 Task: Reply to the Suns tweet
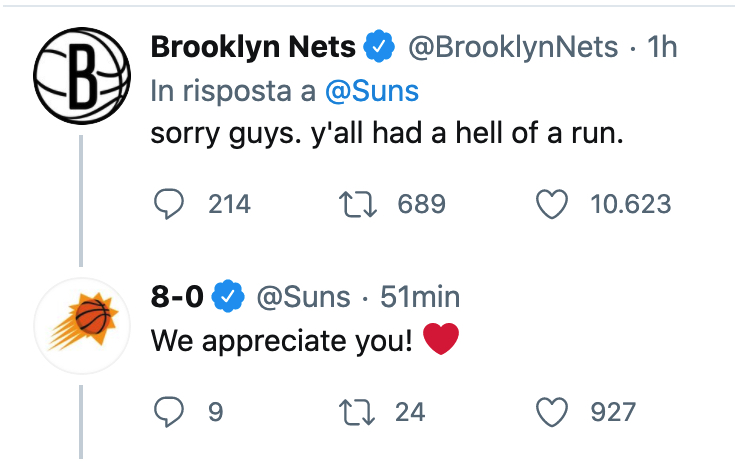(x=168, y=412)
